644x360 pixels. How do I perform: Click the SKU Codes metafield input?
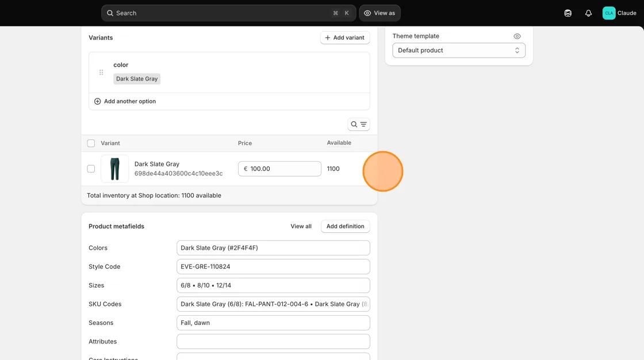(273, 304)
